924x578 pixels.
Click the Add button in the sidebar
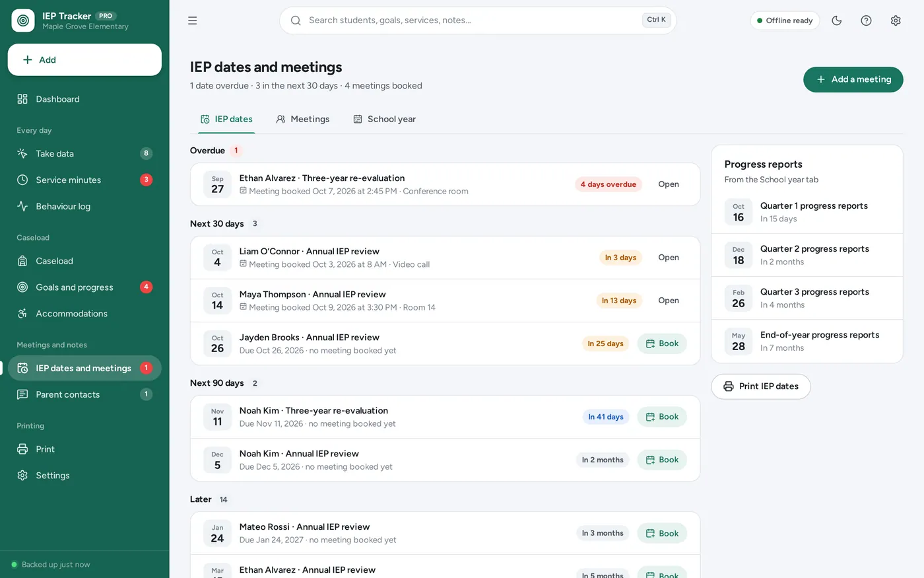pos(84,59)
